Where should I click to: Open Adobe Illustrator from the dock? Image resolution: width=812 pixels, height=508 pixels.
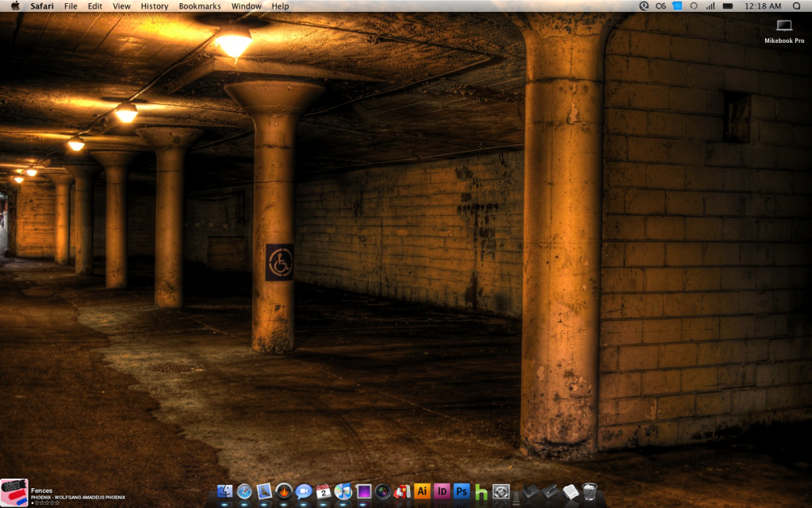click(423, 492)
